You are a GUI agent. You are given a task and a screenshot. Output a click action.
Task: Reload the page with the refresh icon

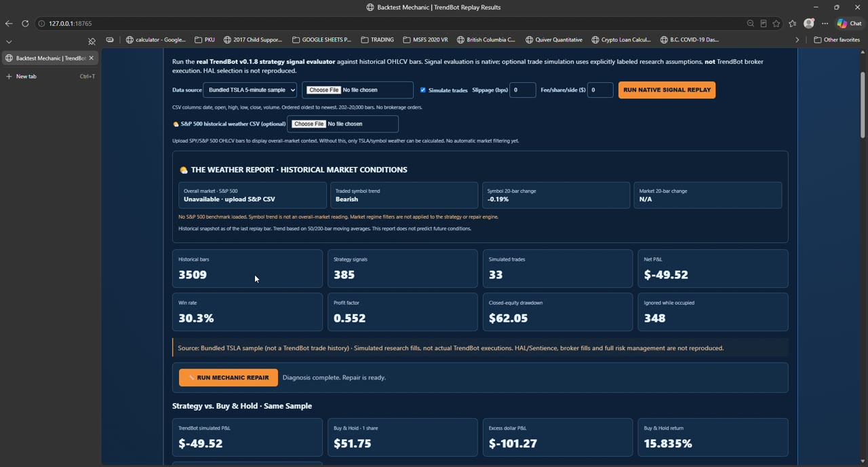25,23
